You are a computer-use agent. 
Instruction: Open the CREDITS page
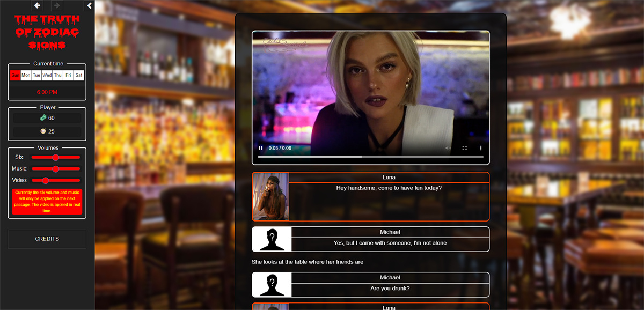47,239
